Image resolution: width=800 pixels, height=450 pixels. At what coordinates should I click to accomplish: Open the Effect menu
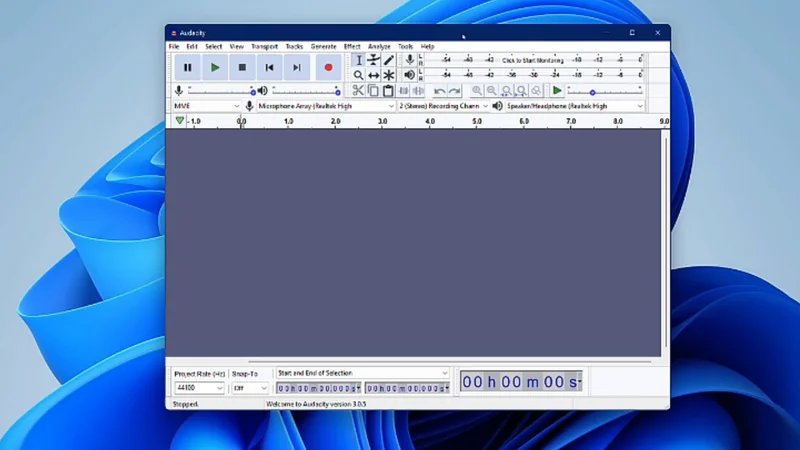pyautogui.click(x=352, y=46)
